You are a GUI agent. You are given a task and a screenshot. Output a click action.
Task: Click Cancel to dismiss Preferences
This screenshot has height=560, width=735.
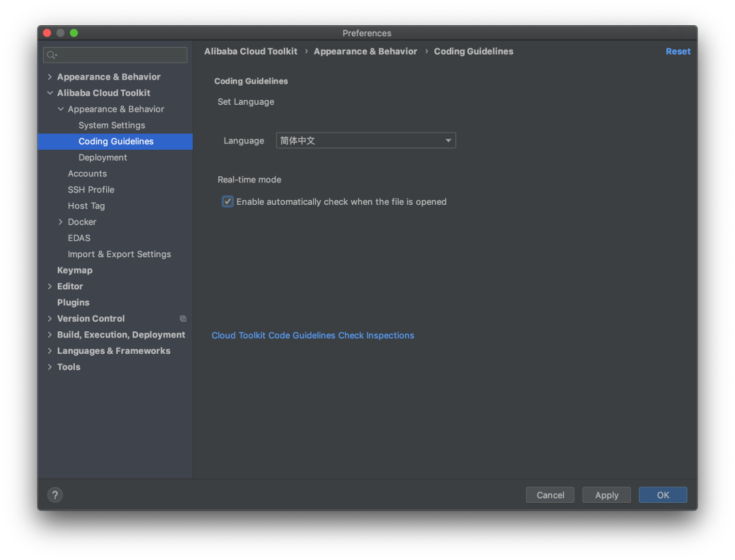[x=550, y=495]
